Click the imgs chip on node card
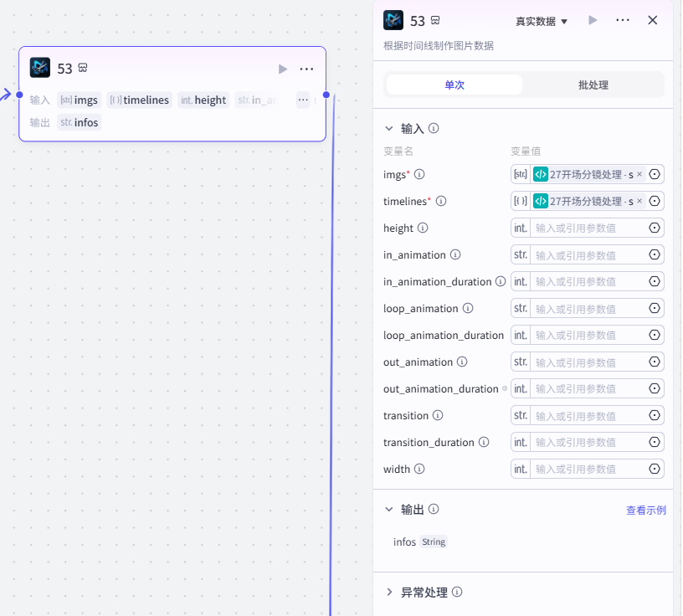This screenshot has width=683, height=616. 79,100
